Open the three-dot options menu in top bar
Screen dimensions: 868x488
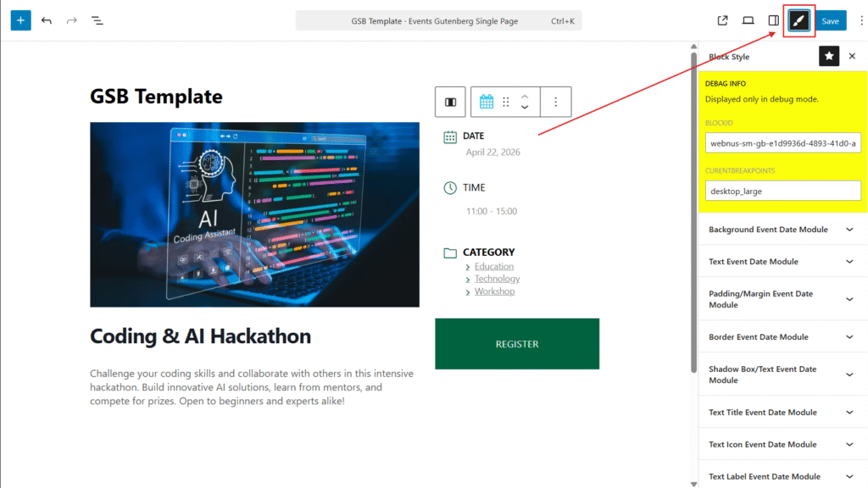(861, 20)
